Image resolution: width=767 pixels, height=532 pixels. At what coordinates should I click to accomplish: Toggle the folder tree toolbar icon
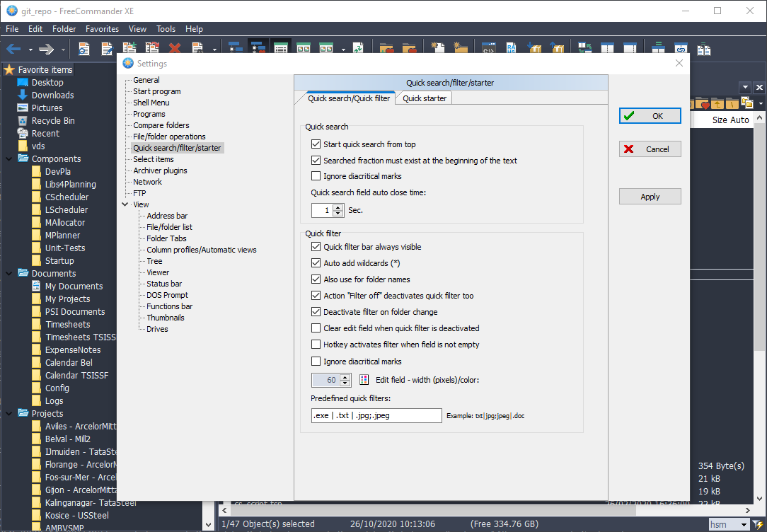tap(236, 48)
